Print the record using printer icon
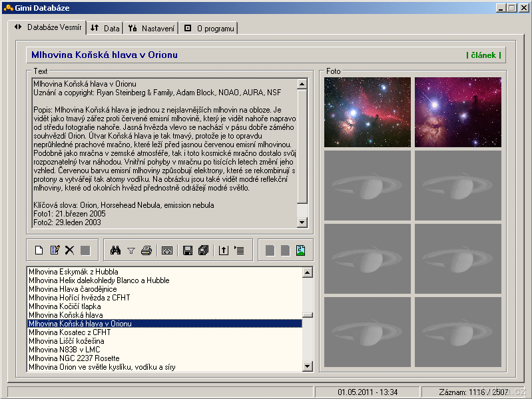The width and height of the screenshot is (532, 399). click(x=146, y=250)
